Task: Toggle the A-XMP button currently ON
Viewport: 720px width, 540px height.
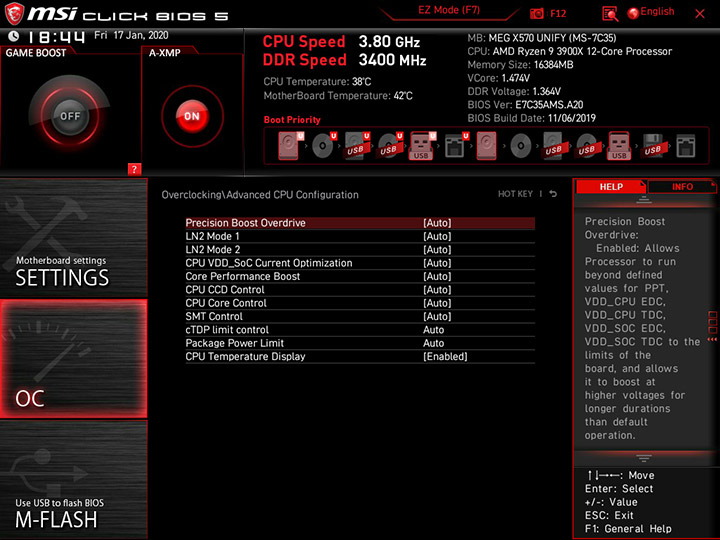Action: pos(192,116)
